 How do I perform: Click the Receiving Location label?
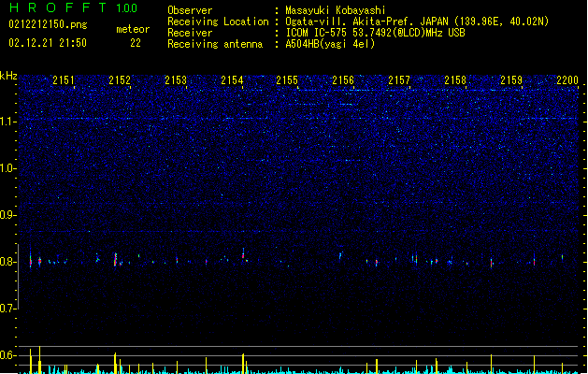point(218,22)
